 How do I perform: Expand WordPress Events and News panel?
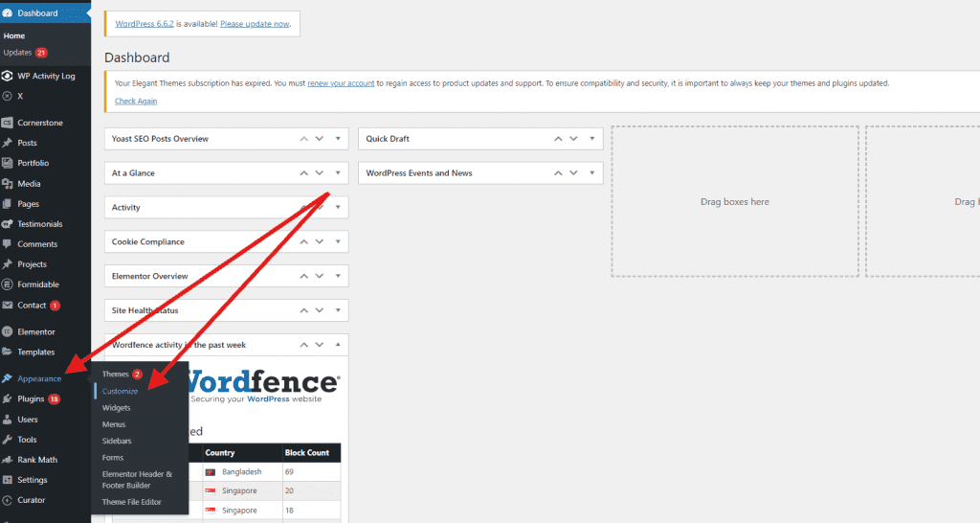pos(591,173)
